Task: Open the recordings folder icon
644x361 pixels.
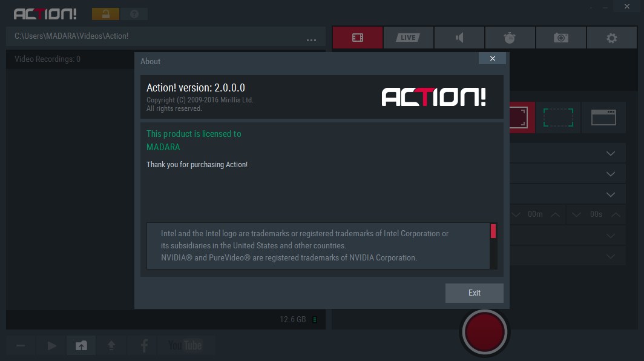Action: (x=81, y=345)
